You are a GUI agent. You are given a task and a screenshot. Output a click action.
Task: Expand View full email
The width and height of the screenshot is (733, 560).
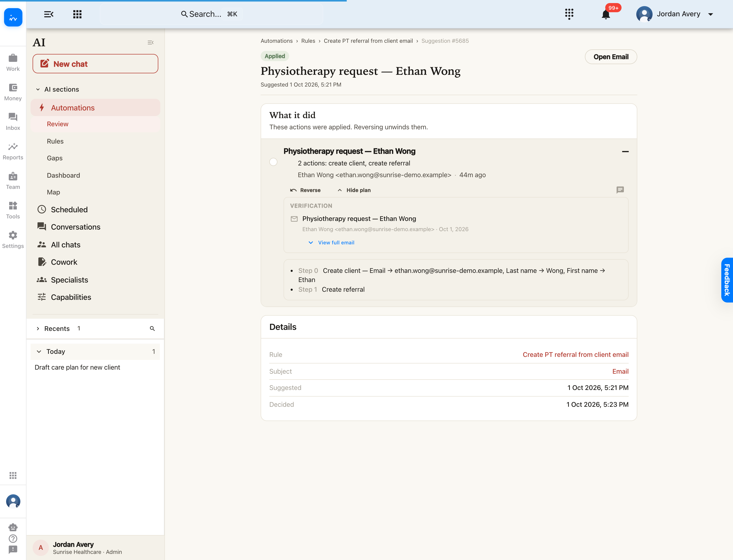coord(331,243)
